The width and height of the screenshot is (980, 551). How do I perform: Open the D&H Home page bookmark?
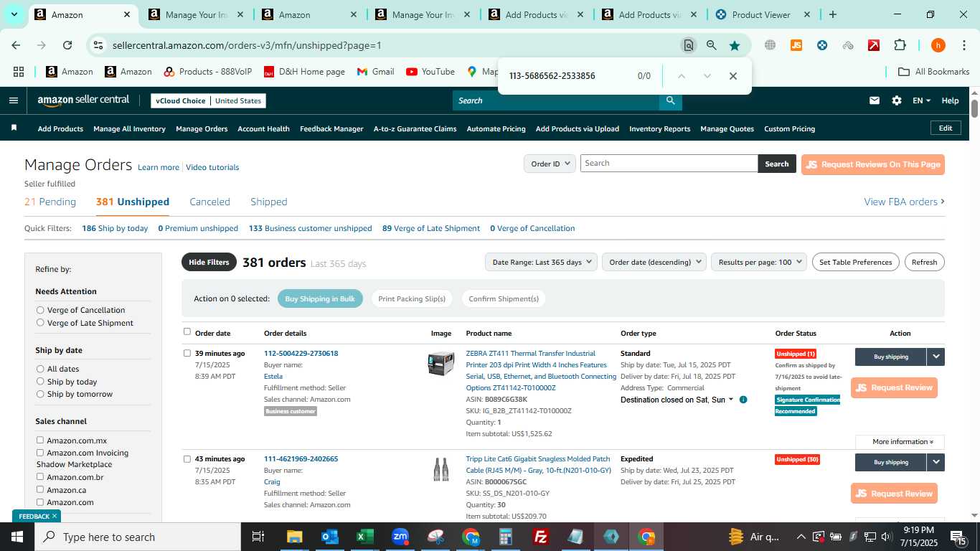(x=304, y=72)
